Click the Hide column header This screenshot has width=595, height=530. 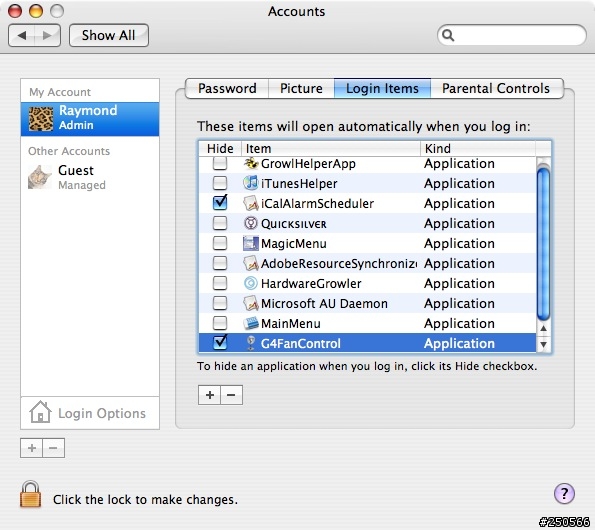coord(220,148)
